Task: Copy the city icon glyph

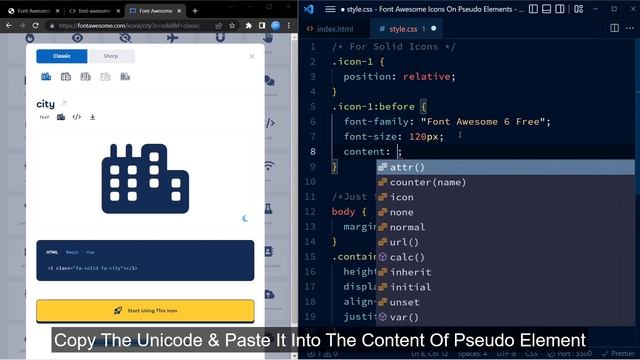Action: point(61,117)
